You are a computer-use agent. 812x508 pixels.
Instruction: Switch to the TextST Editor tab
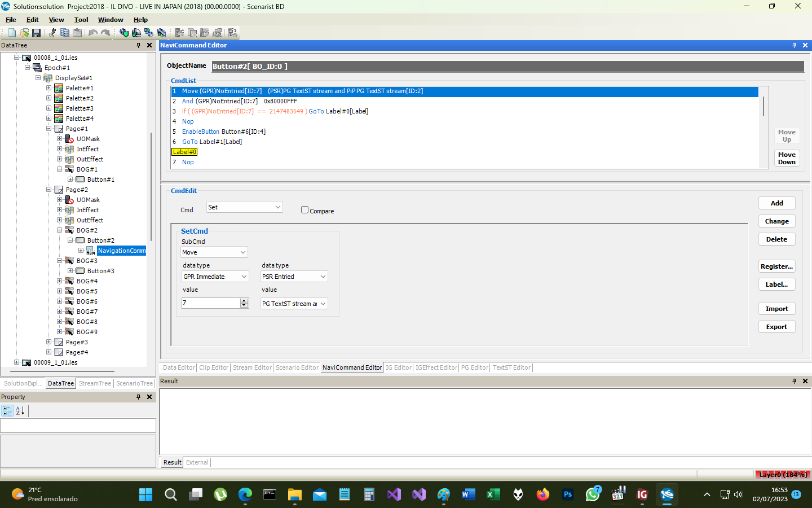[x=512, y=367]
